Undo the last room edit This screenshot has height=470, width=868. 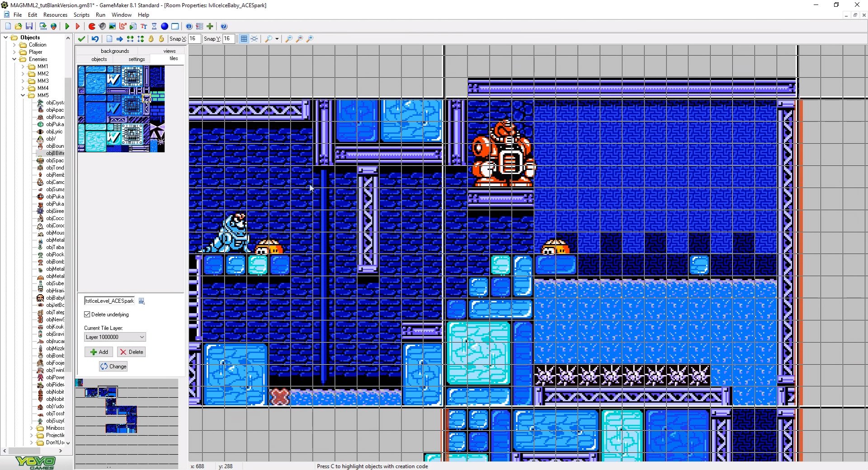pos(94,39)
